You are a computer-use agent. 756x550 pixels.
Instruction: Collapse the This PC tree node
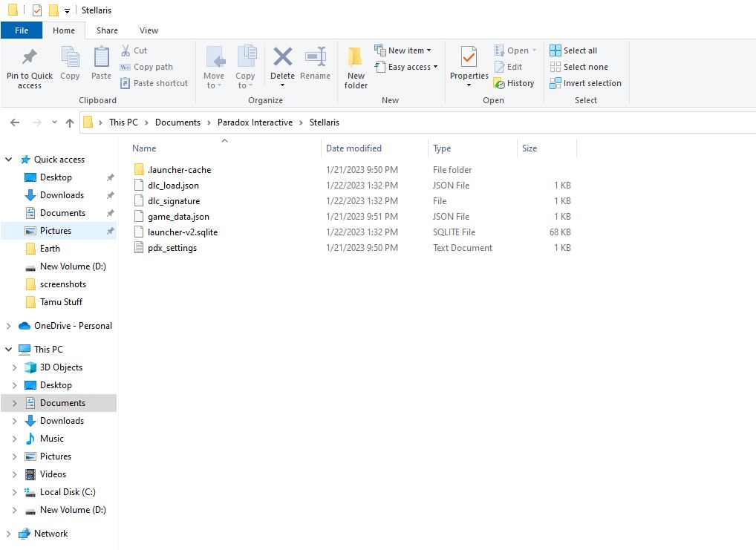pos(9,350)
